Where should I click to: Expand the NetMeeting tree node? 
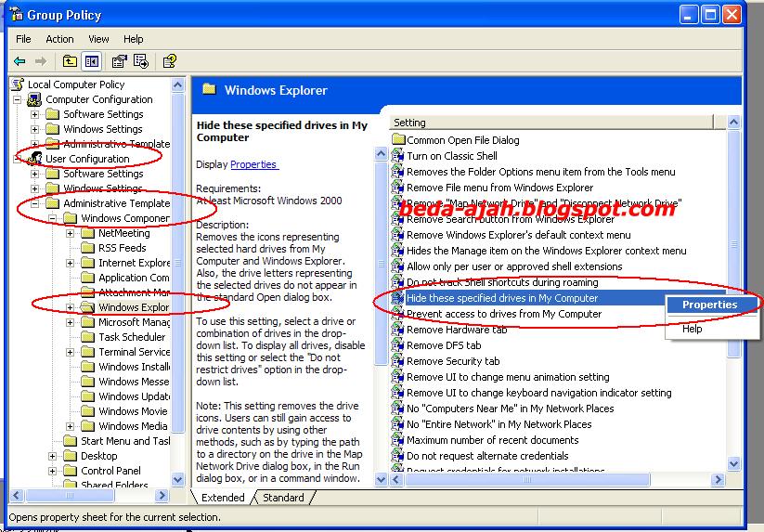(71, 233)
